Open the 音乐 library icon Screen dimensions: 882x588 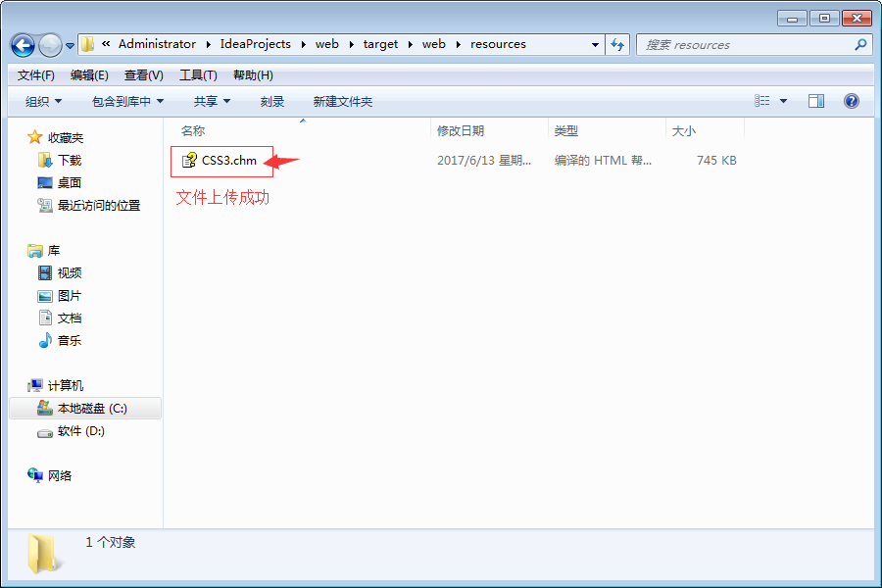pos(45,340)
